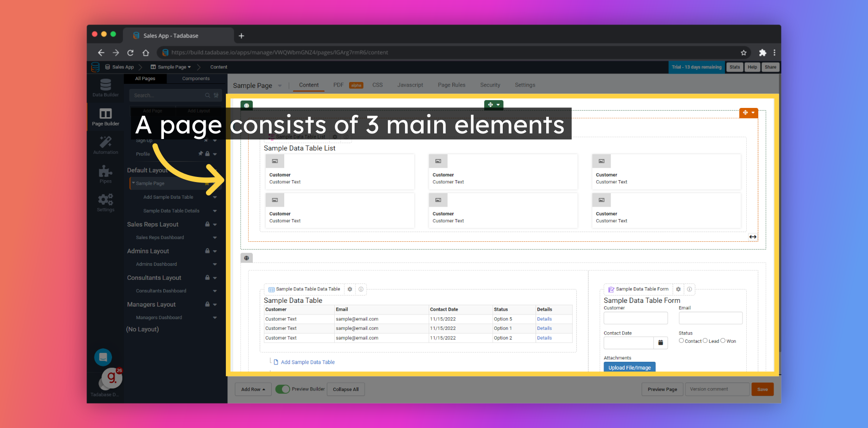Open new browser tab with plus
868x428 pixels.
241,36
